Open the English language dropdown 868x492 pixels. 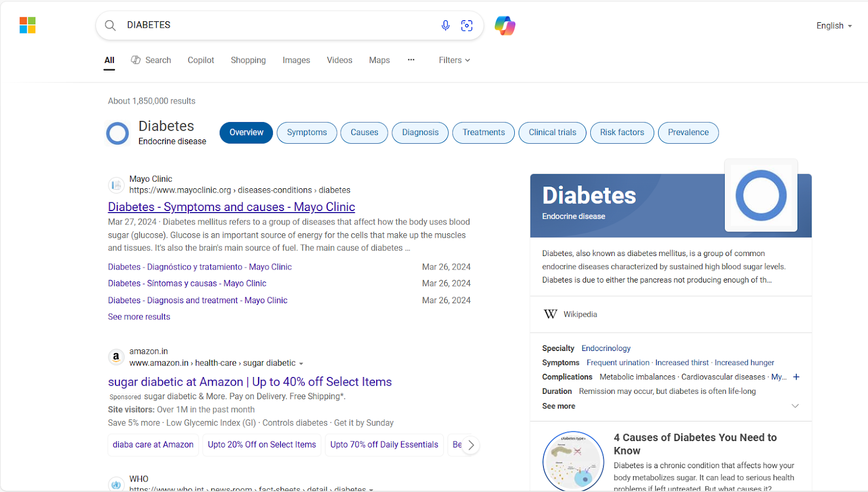click(834, 25)
